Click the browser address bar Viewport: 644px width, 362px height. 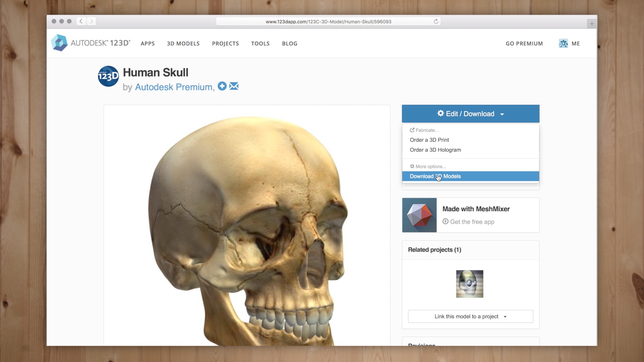[328, 21]
